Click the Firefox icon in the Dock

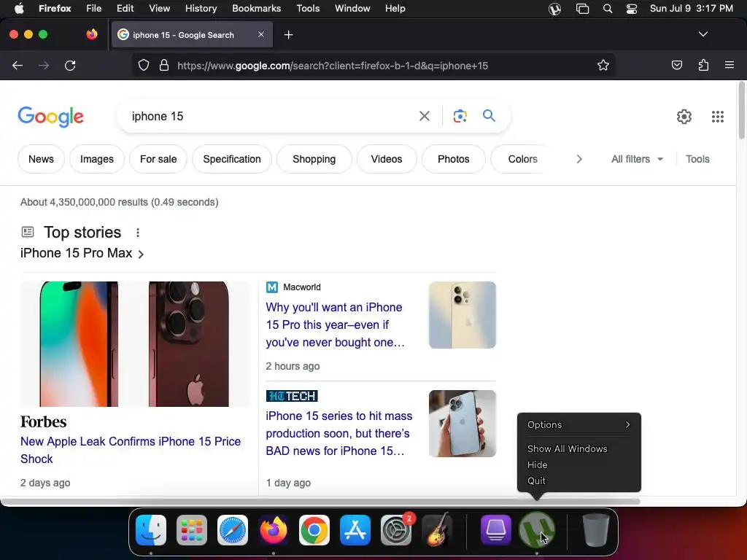(x=274, y=530)
